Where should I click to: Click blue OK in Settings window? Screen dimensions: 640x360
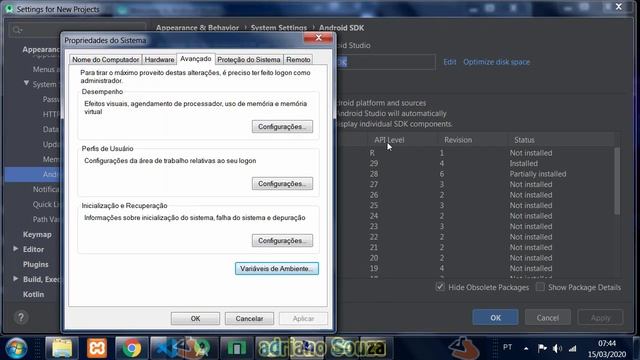[x=496, y=318]
